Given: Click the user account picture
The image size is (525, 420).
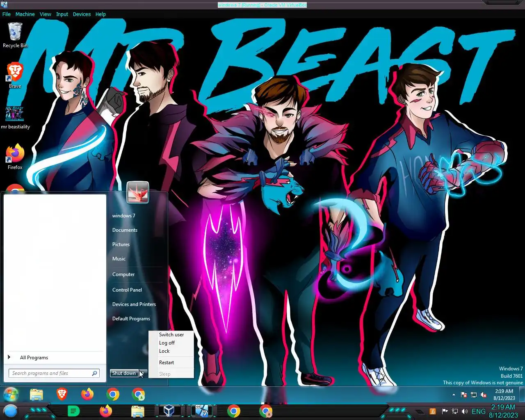Looking at the screenshot, I should tap(138, 192).
